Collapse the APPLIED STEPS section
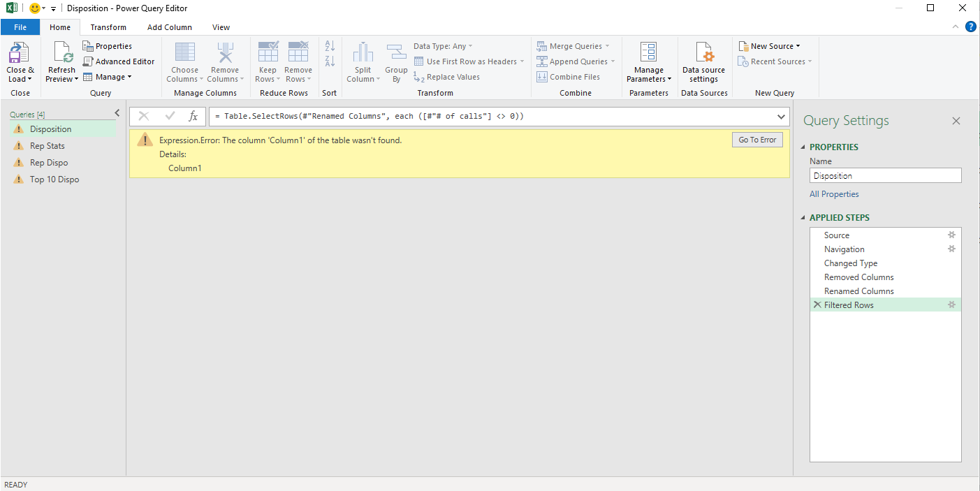Viewport: 980px width, 491px height. tap(803, 218)
